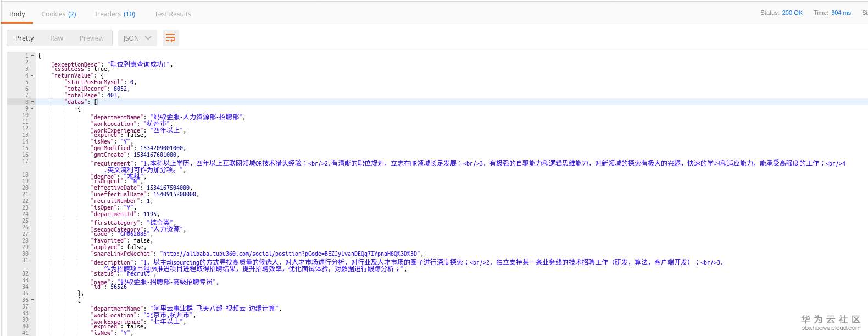The image size is (868, 336).
Task: Click the firstCategory value 综合类
Action: (x=159, y=223)
